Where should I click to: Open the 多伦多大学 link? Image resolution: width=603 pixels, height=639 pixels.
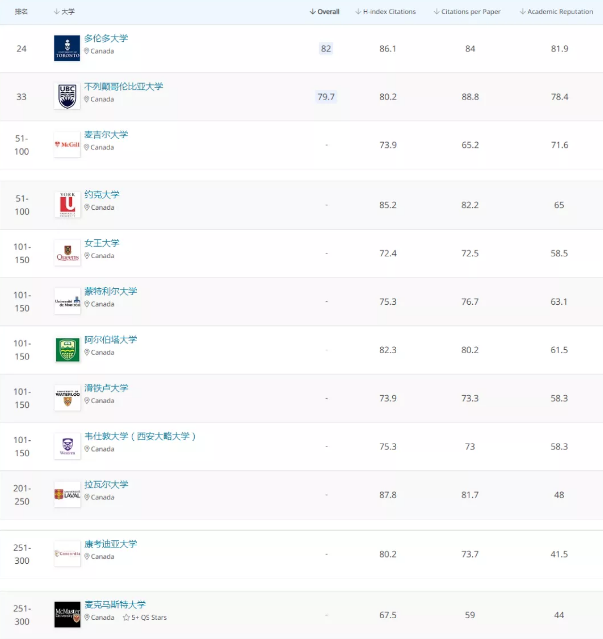(106, 38)
